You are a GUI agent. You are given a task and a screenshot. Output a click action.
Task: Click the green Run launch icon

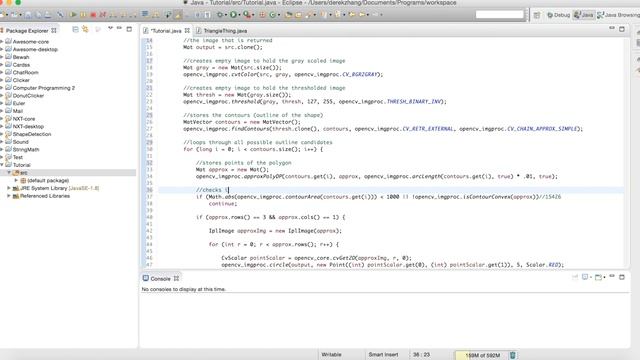233,15
